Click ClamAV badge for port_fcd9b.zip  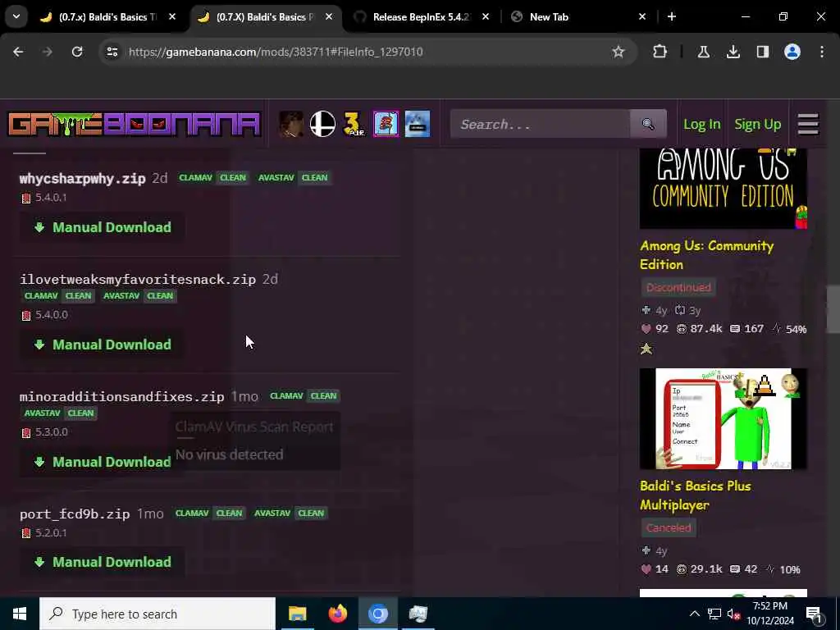209,514
